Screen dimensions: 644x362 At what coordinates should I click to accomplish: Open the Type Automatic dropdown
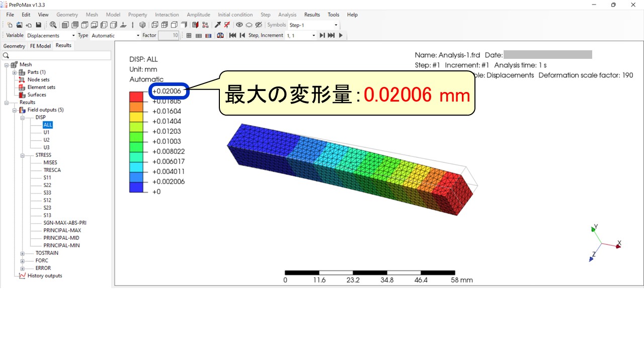pyautogui.click(x=116, y=35)
